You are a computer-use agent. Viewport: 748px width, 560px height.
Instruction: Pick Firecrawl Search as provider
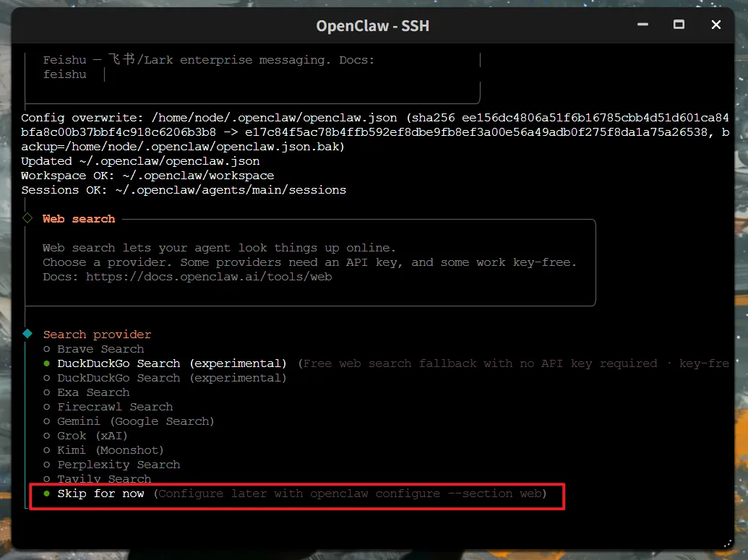point(108,407)
